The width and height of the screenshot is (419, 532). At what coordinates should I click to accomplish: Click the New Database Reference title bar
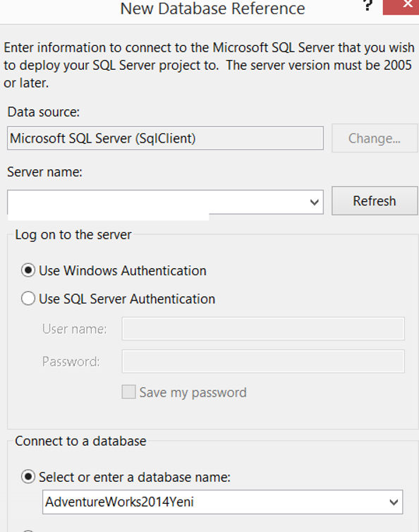coord(213,8)
